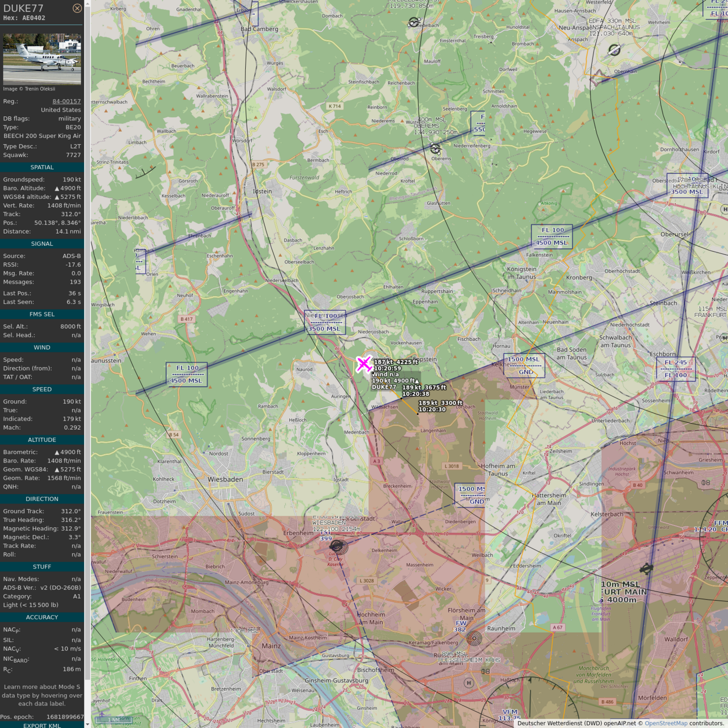Click the sidebar scrollbar up arrow
The image size is (728, 728).
point(87,4)
